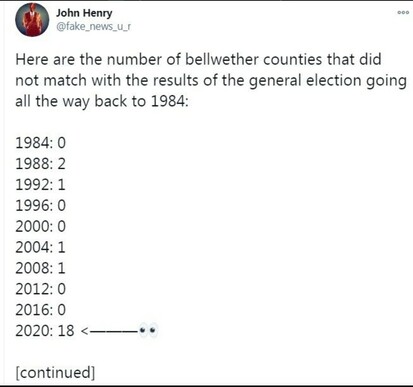
Task: Click the arrow pointing at 2020: 18
Action: click(110, 331)
